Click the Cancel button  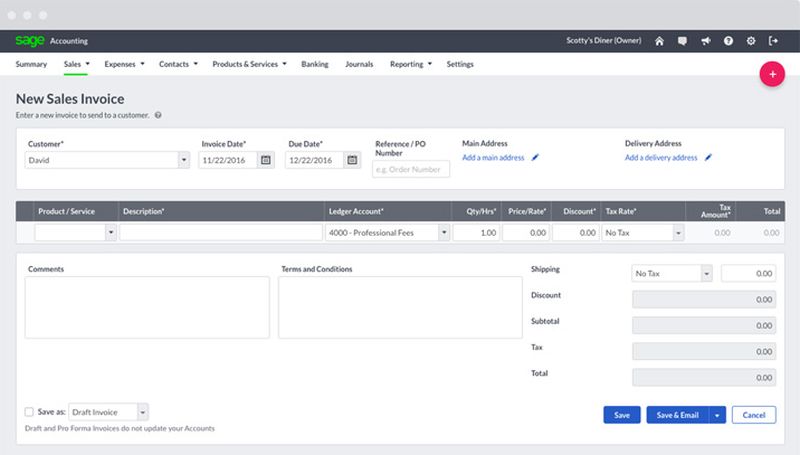pyautogui.click(x=754, y=415)
